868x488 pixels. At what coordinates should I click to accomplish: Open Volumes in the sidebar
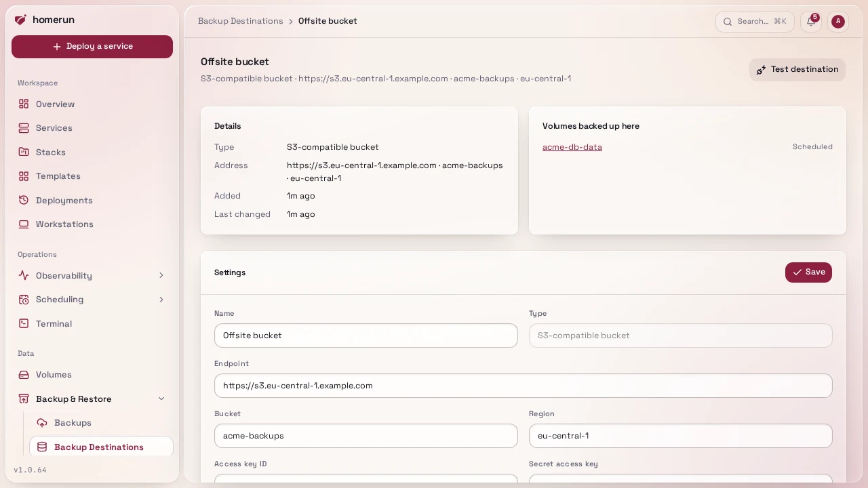(92, 375)
